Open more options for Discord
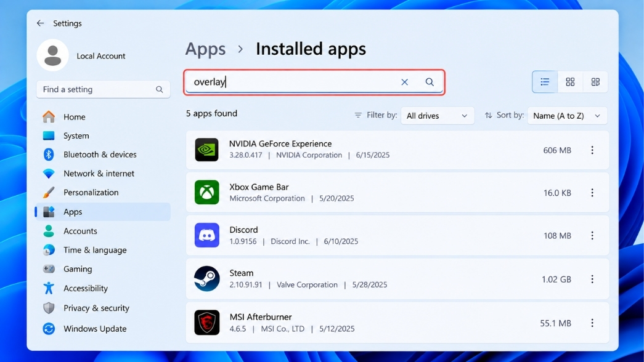This screenshot has height=362, width=644. [592, 236]
